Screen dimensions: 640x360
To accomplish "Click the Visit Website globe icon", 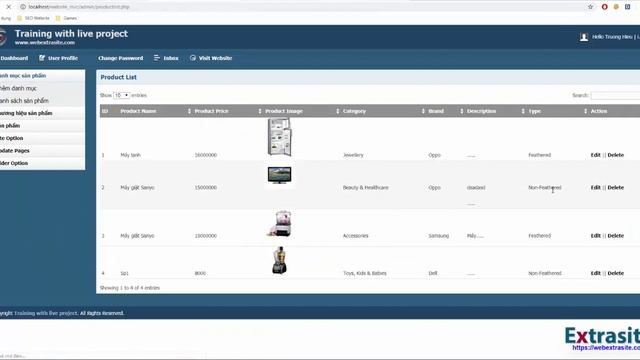I will 193,58.
